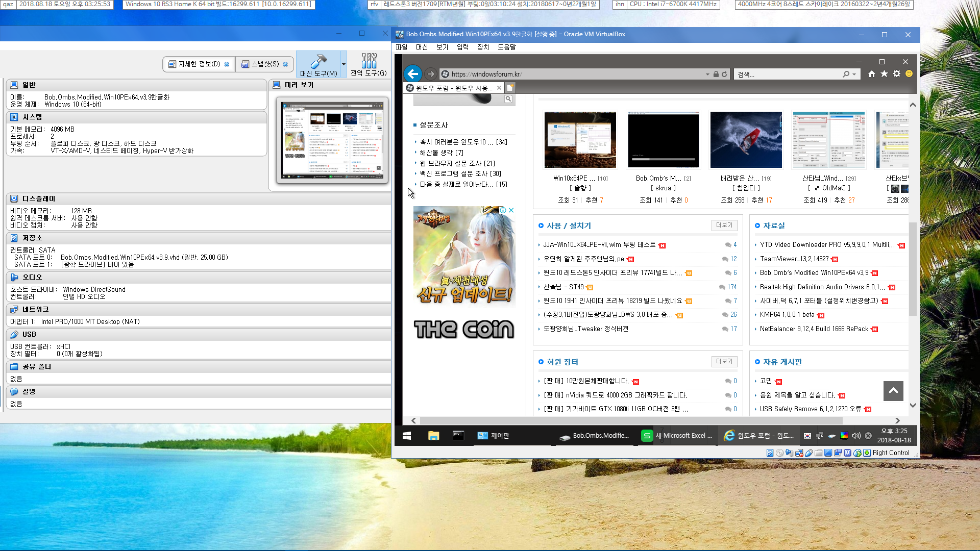Open the 파일 menu in VirtualBox VM window
980x551 pixels.
pyautogui.click(x=402, y=47)
